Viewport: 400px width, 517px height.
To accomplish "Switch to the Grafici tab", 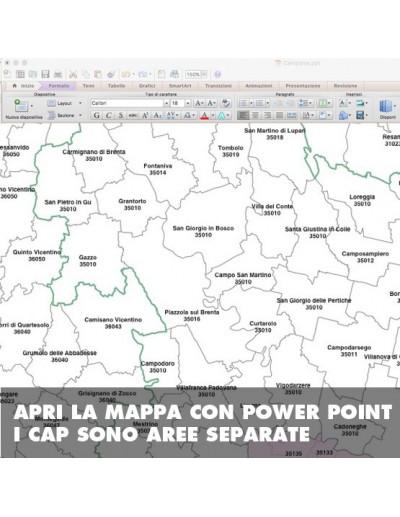I will 147,86.
